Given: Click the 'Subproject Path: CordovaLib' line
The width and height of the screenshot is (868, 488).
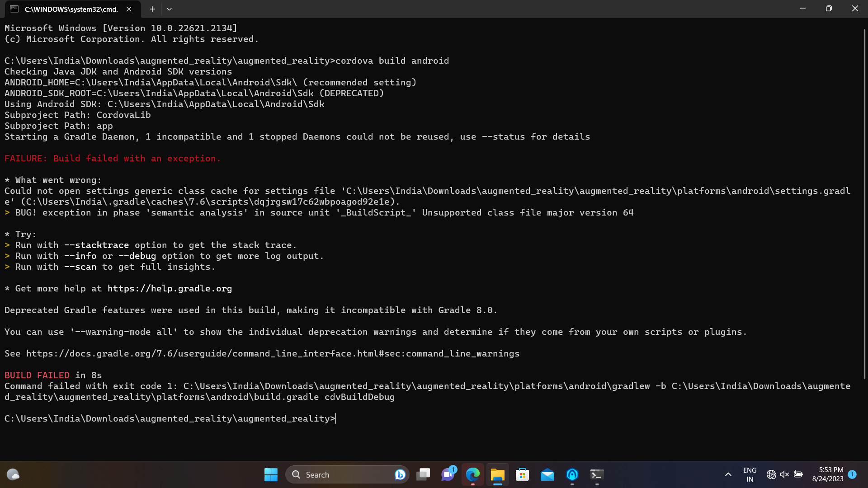Looking at the screenshot, I should pyautogui.click(x=78, y=115).
